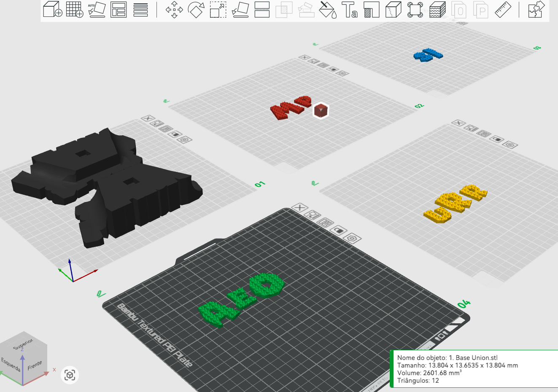Edit name of blue SI plate pencil icon
Viewport: 558px width, 392px height.
click(x=315, y=44)
